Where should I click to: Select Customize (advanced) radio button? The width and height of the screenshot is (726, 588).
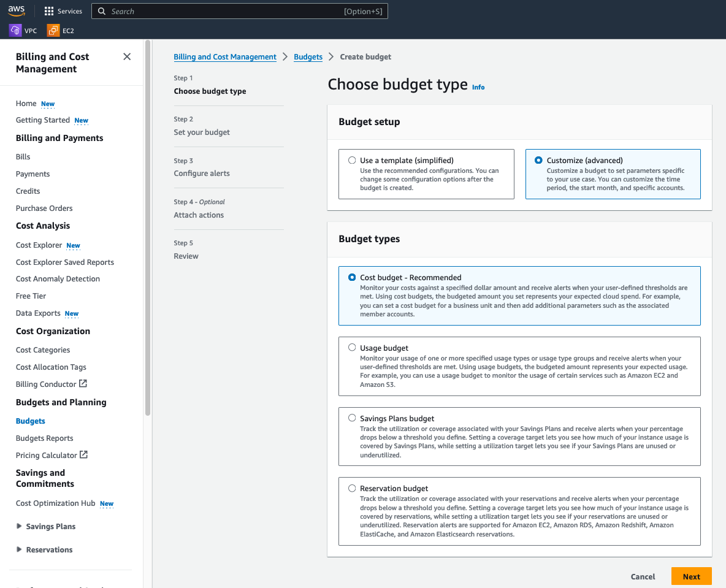pos(538,160)
